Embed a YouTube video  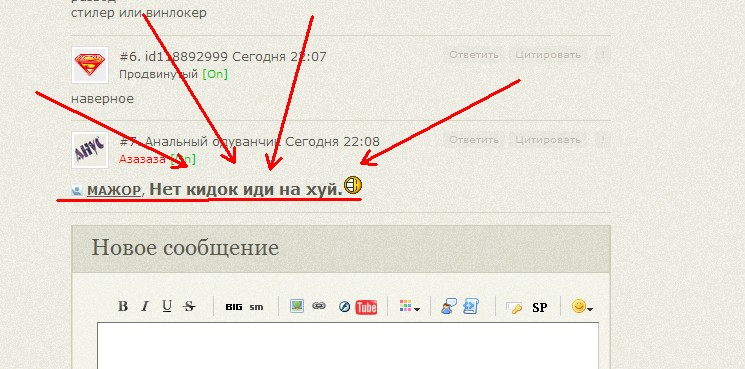click(366, 307)
